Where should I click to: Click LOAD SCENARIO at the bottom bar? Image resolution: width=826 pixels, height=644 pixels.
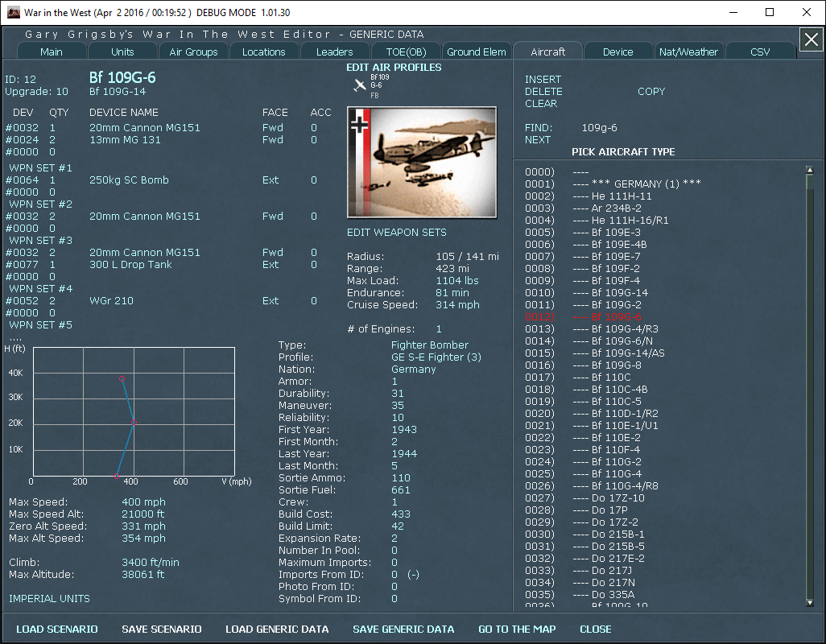click(x=57, y=629)
